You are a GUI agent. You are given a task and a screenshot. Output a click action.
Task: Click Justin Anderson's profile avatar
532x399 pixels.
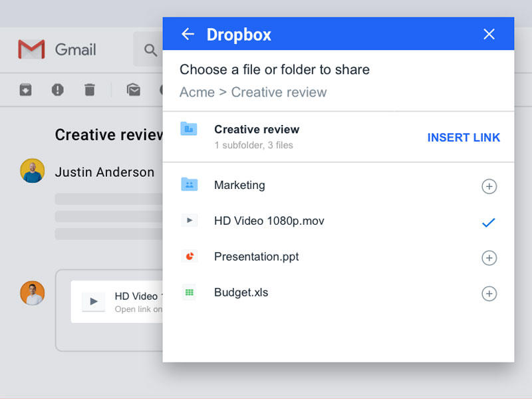pos(33,171)
